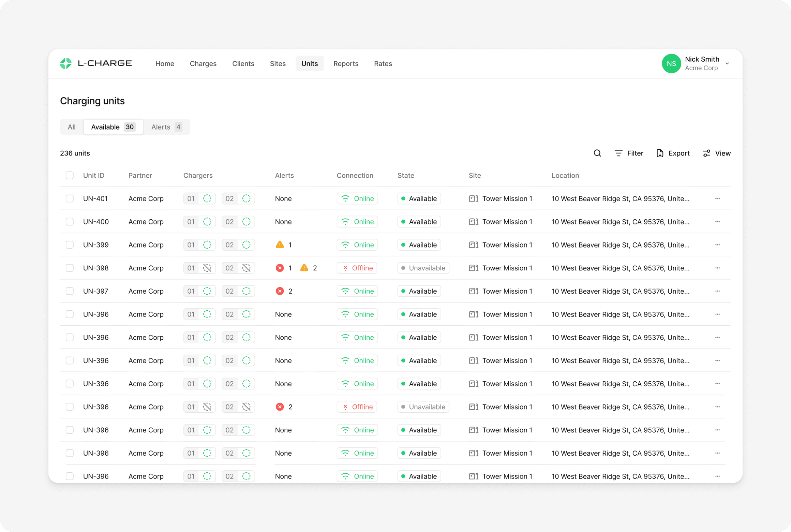The image size is (791, 532).
Task: Click the orange warning icon on UN-399
Action: pos(280,245)
